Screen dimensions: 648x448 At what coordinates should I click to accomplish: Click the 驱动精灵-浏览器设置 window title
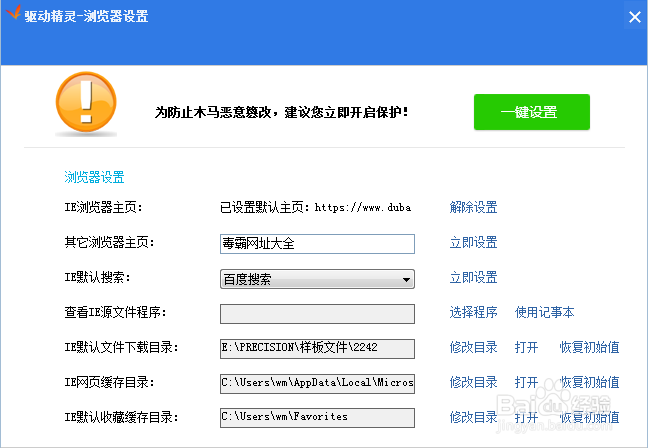(86, 16)
